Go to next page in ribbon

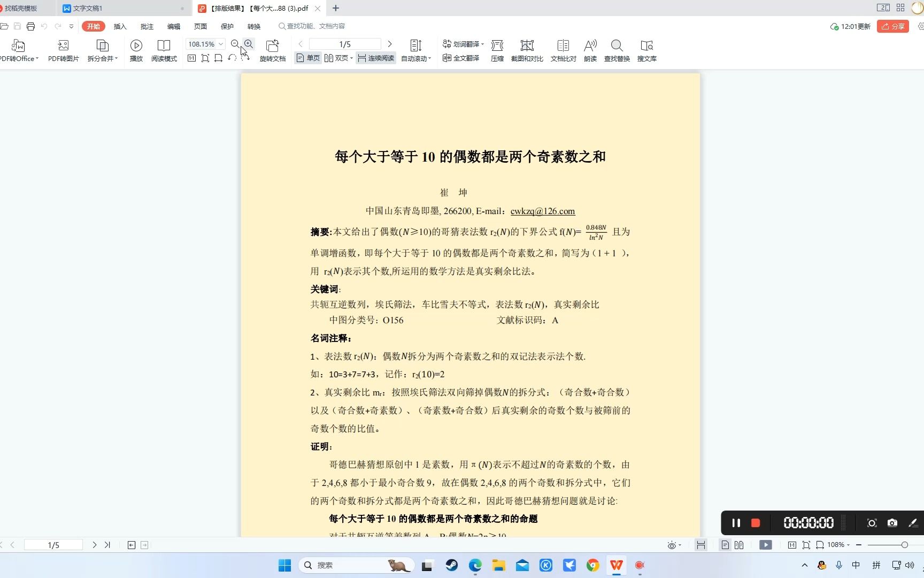point(390,44)
